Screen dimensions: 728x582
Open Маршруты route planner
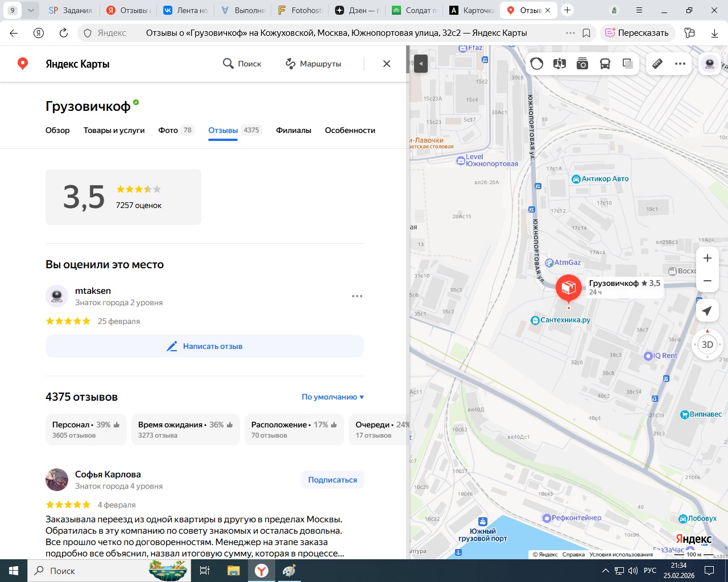313,64
